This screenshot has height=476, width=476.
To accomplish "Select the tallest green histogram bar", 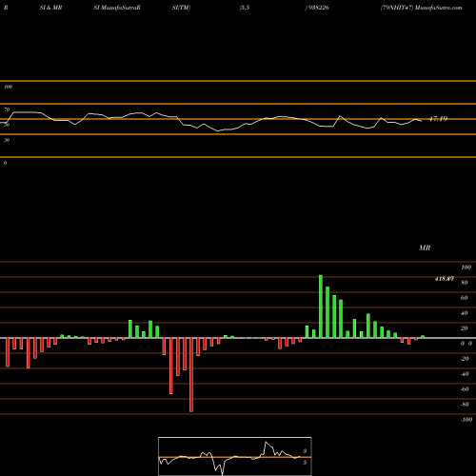I will tap(321, 307).
